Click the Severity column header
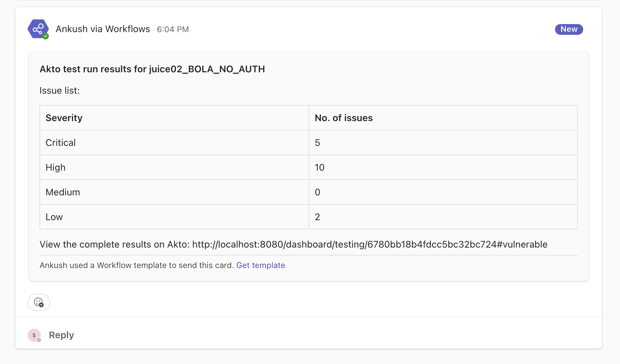The image size is (620, 364). 64,118
